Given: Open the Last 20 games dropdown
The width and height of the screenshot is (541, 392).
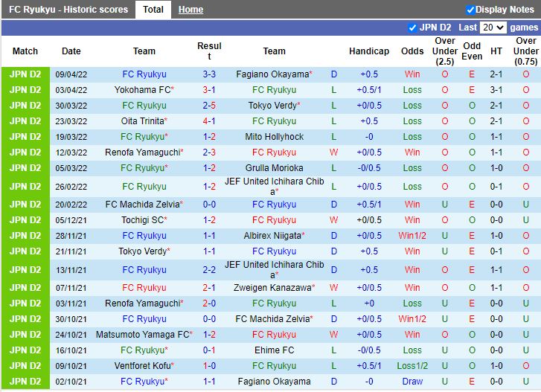Looking at the screenshot, I should (x=493, y=28).
